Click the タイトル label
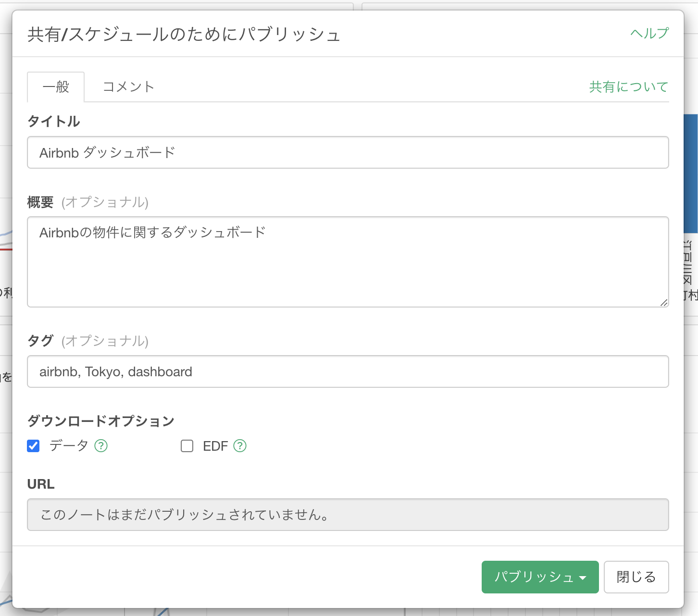 point(54,121)
